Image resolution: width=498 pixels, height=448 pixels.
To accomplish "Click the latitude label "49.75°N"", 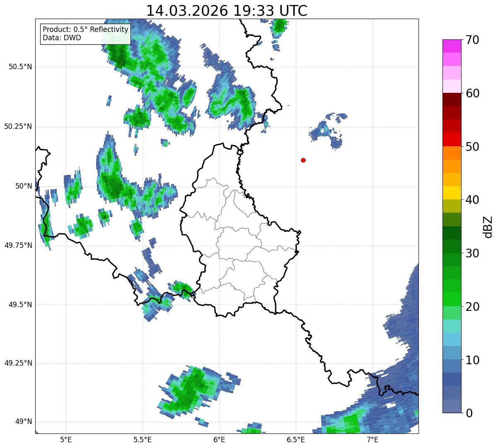I will 18,245.
